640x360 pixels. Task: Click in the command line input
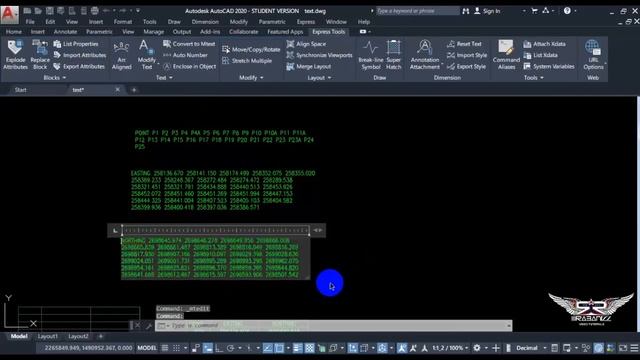(333, 325)
